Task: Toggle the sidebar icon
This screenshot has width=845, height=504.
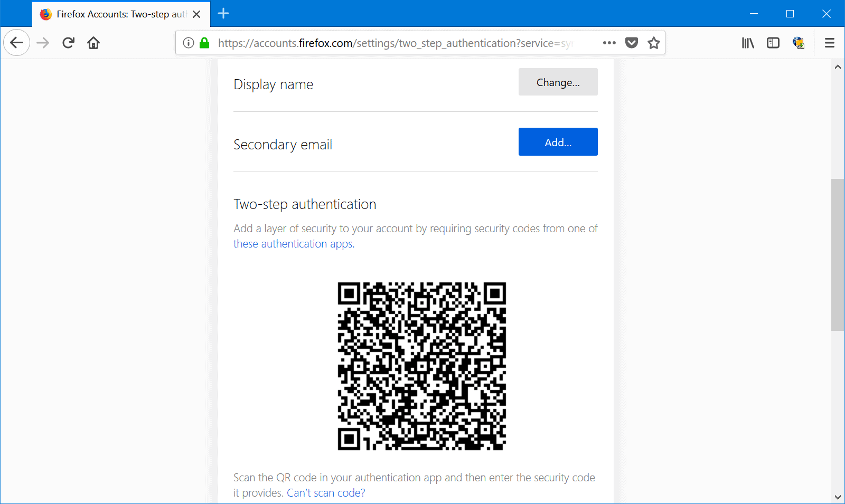Action: 773,43
